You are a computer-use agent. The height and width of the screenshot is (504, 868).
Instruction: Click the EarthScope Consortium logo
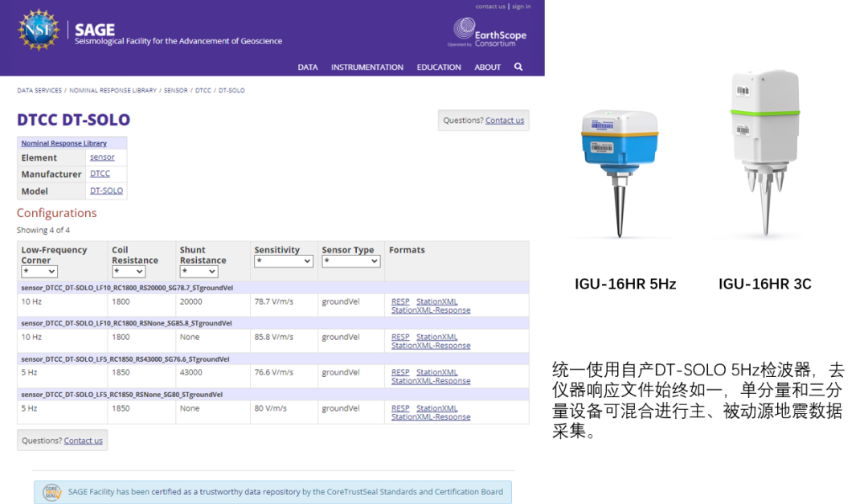487,33
